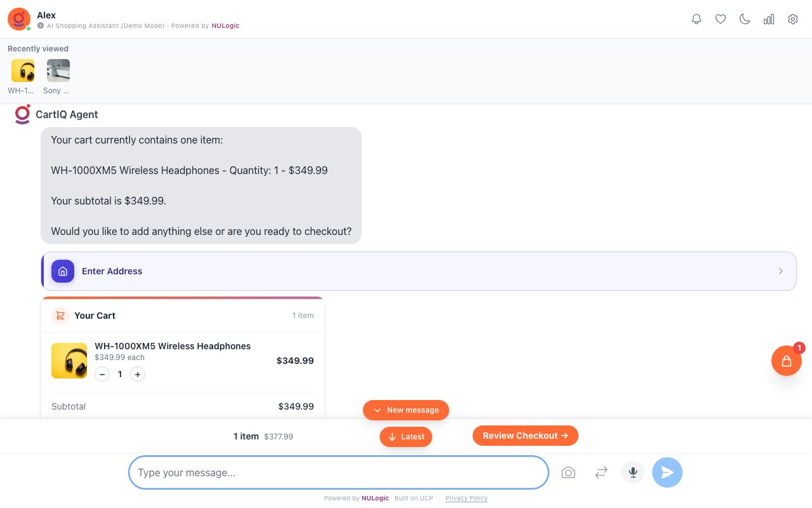Toggle the wishlist heart icon
Viewport: 812px width, 508px height.
point(721,19)
